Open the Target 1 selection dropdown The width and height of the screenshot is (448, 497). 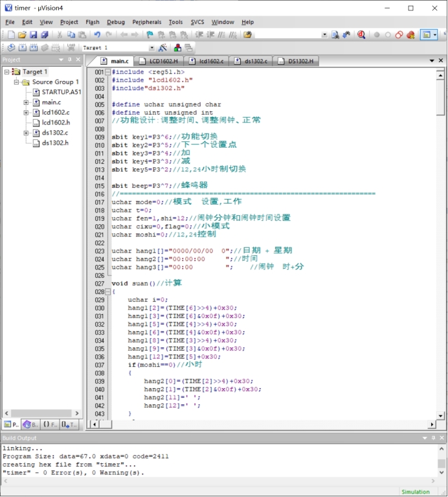click(151, 48)
